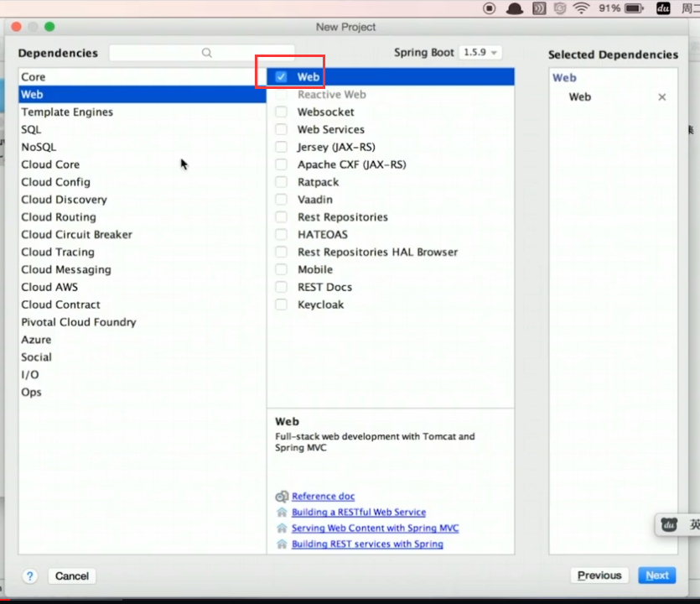Go back with the Previous button
700x604 pixels.
pyautogui.click(x=599, y=575)
